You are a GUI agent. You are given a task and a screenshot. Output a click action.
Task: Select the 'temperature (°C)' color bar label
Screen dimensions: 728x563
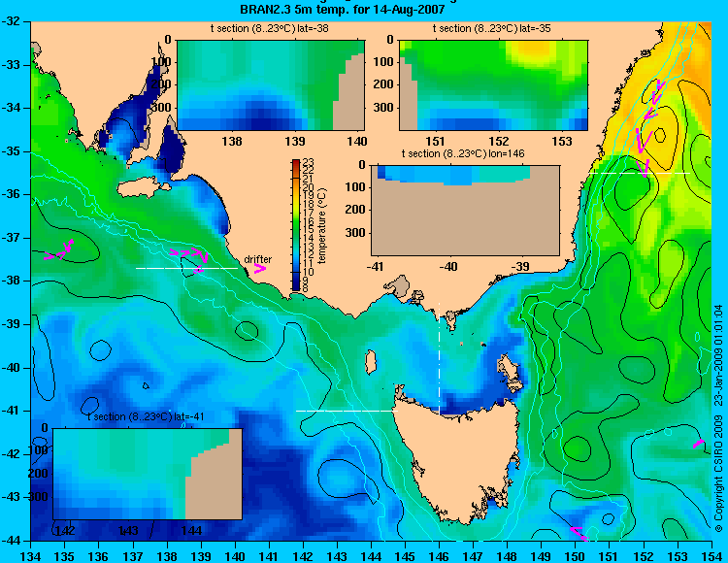pos(322,226)
